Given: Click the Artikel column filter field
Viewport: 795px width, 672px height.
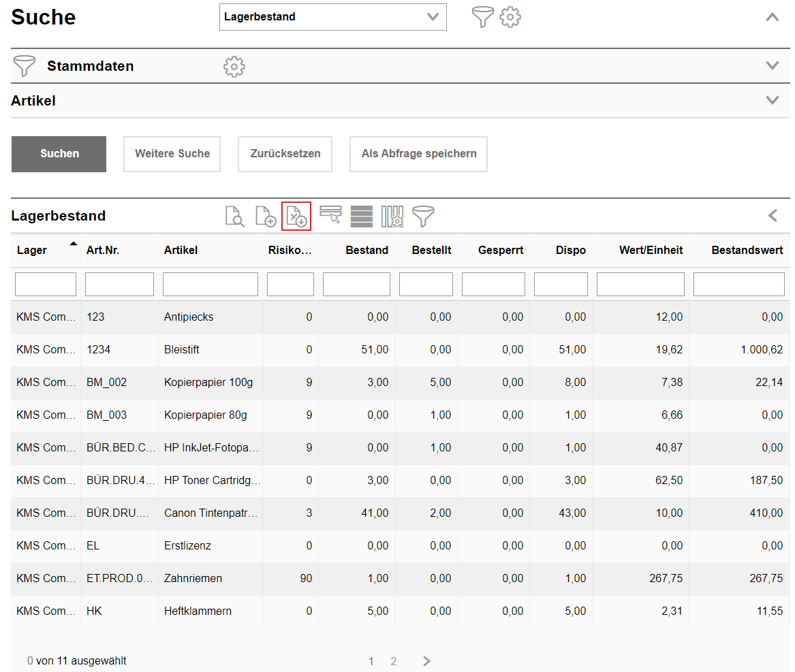Looking at the screenshot, I should click(x=210, y=285).
